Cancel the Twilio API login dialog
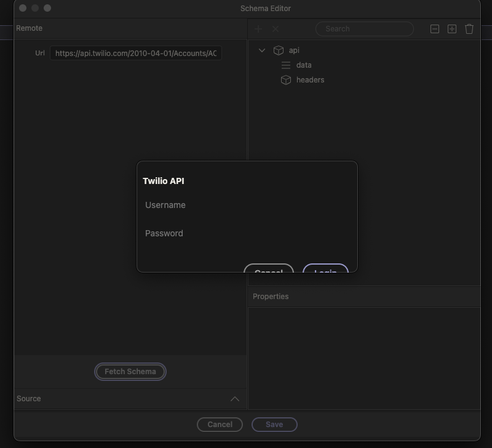 pyautogui.click(x=269, y=269)
